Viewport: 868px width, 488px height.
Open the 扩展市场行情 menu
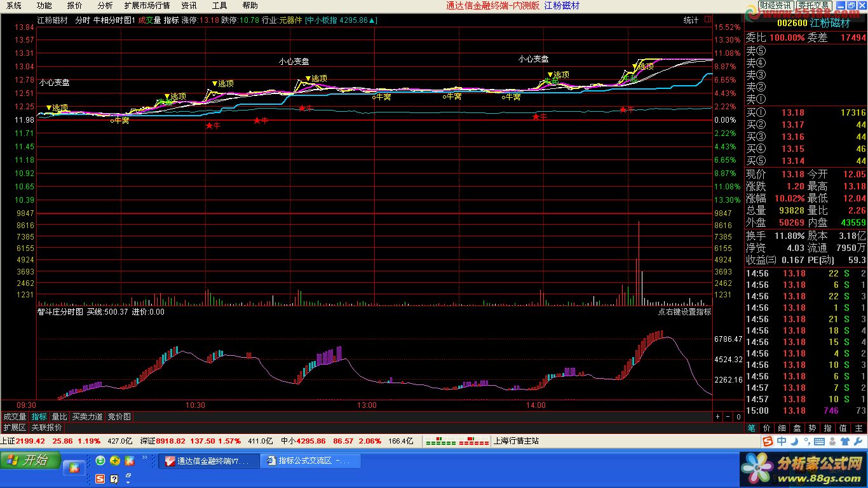147,5
